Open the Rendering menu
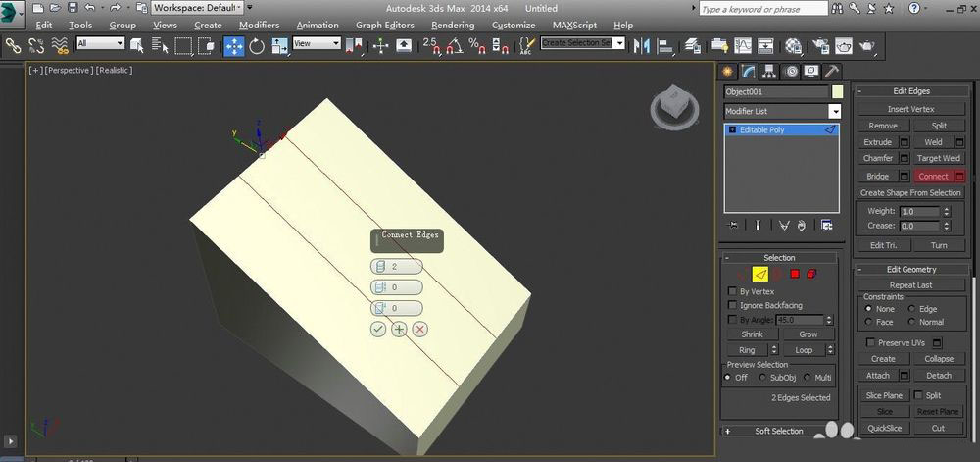The width and height of the screenshot is (980, 462). click(453, 25)
